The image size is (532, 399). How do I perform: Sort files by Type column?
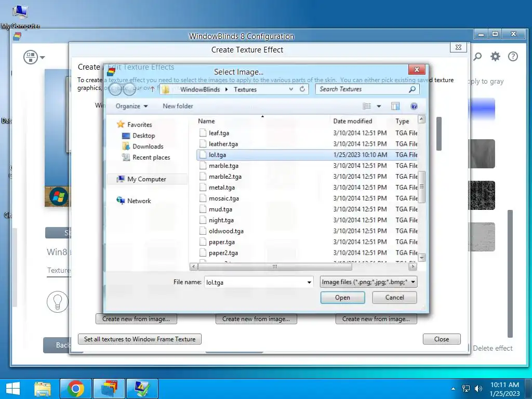pos(402,121)
